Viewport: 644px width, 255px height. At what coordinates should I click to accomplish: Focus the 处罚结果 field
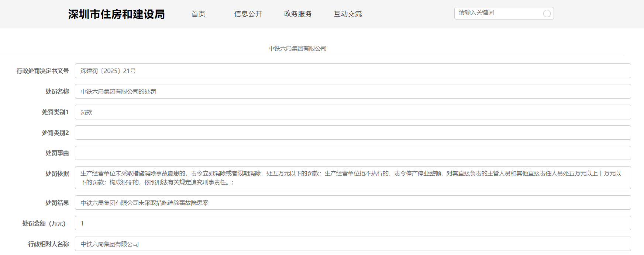click(352, 203)
